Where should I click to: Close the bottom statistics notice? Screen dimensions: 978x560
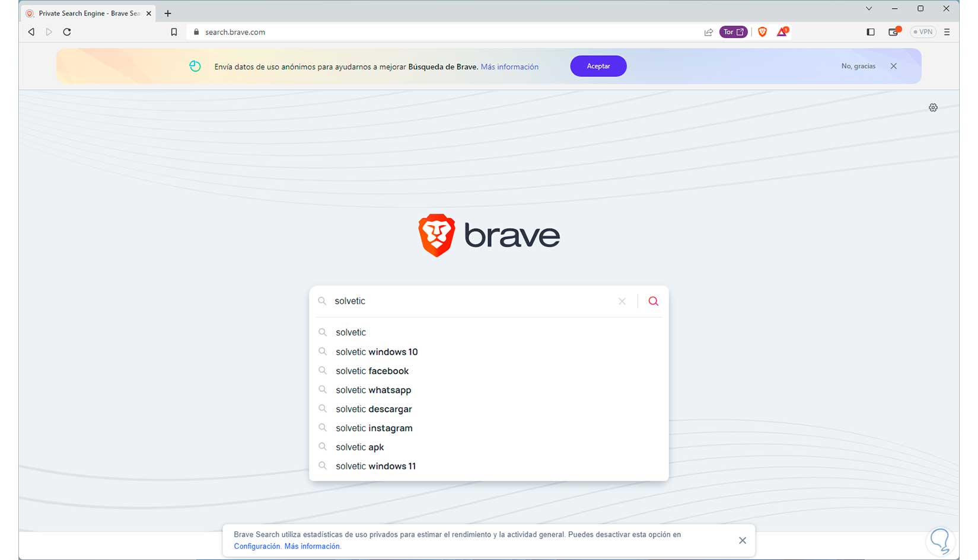tap(743, 540)
